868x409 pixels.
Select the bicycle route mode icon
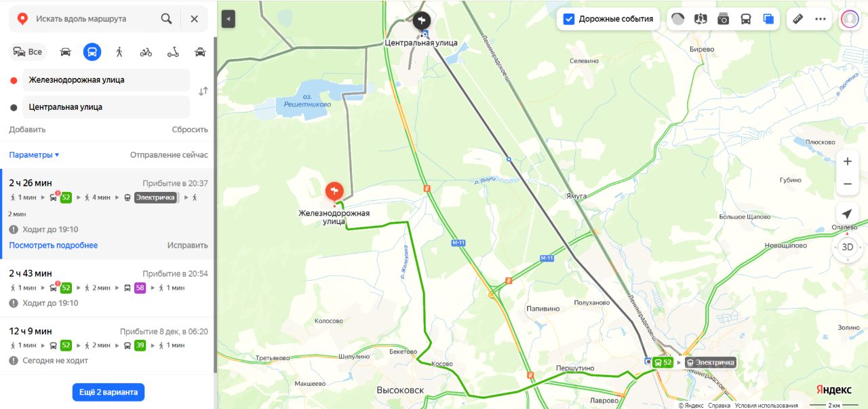coord(146,52)
